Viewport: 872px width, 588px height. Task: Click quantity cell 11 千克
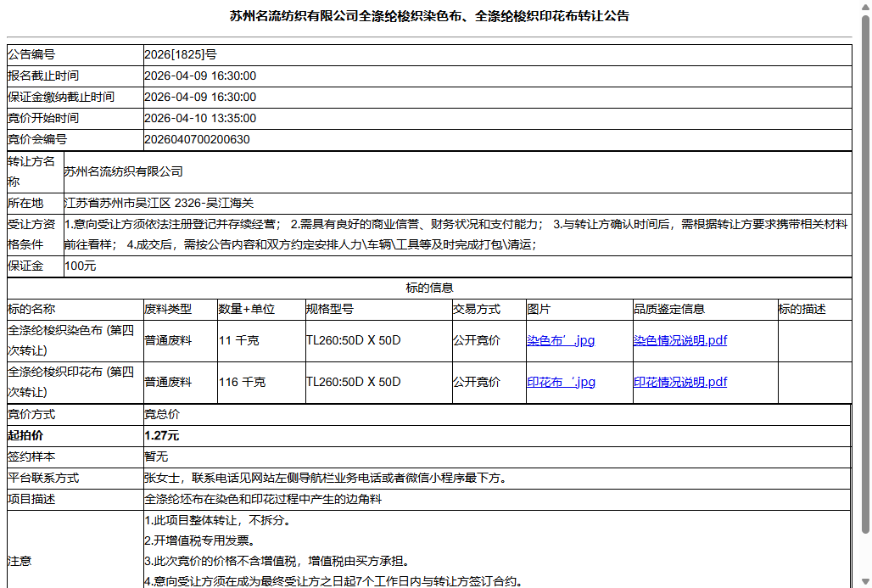pos(238,340)
